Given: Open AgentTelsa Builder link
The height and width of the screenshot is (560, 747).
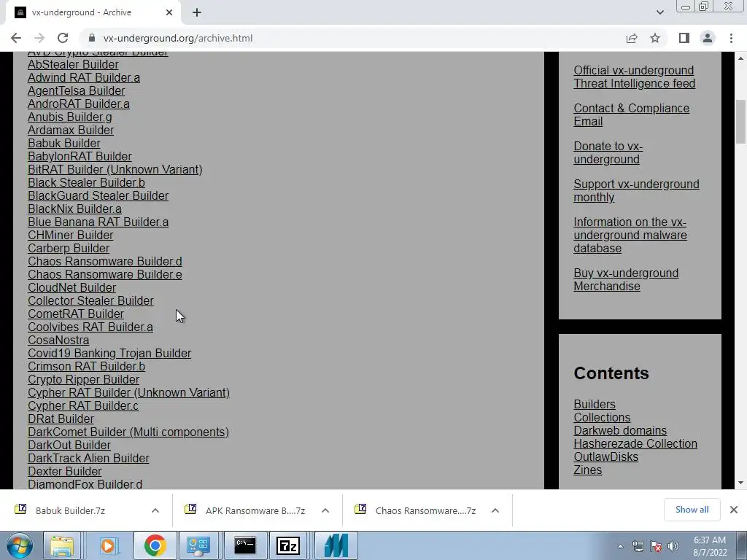Looking at the screenshot, I should tap(76, 90).
